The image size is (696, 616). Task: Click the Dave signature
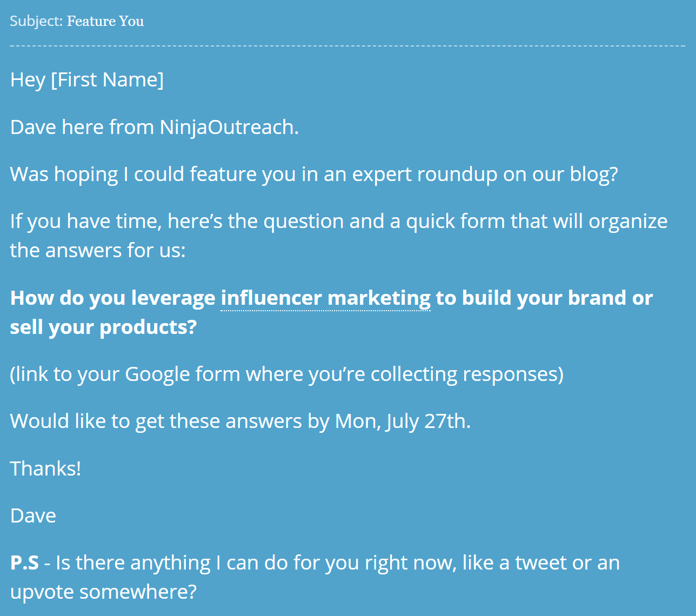click(33, 515)
